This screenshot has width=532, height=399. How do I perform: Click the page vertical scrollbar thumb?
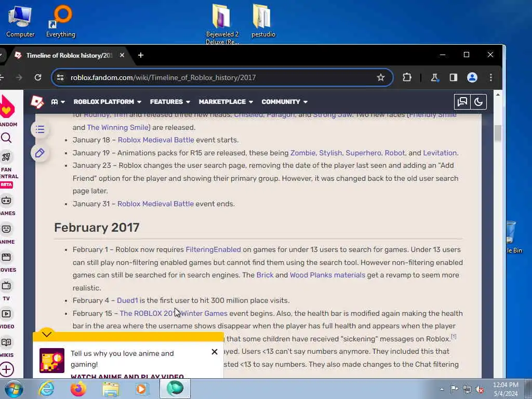498,134
